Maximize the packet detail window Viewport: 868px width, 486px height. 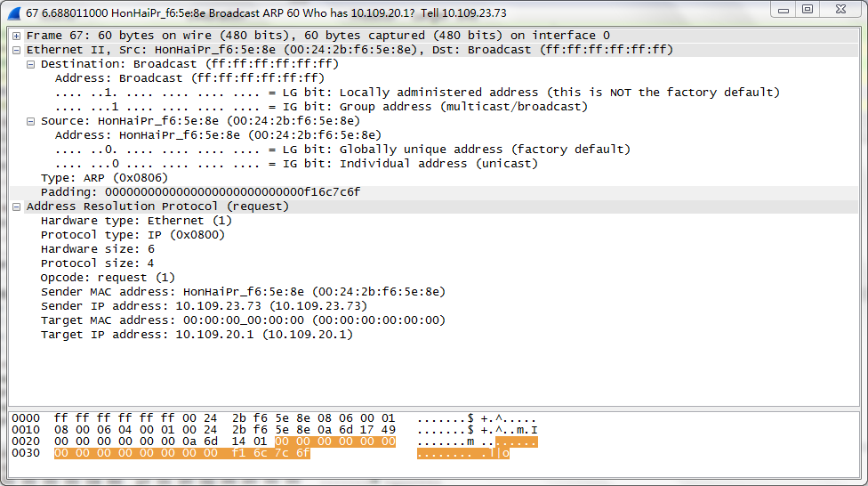tap(808, 10)
